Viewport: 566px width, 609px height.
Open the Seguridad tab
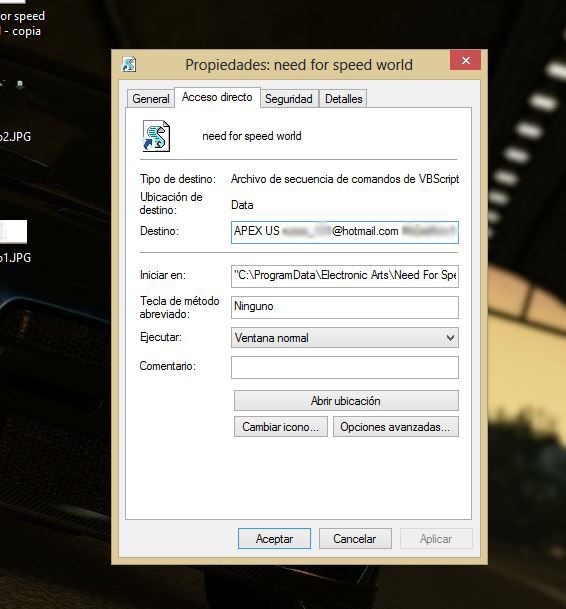tap(289, 99)
